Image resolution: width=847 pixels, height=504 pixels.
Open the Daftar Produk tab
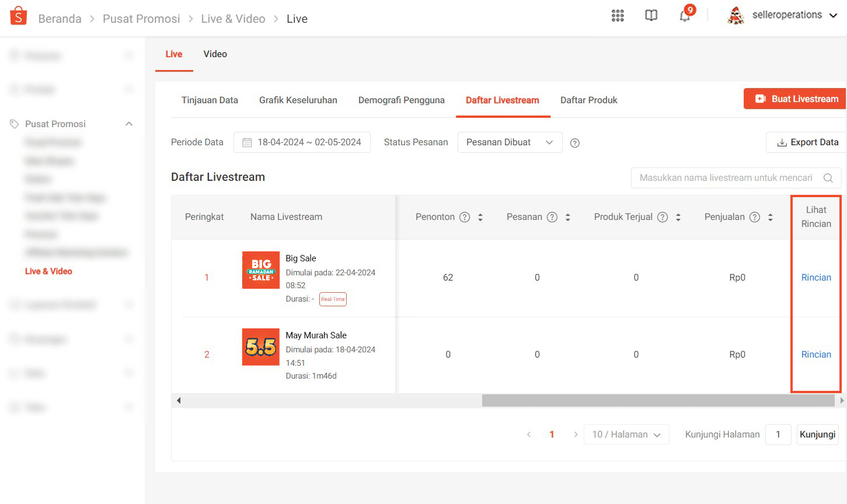(x=588, y=100)
